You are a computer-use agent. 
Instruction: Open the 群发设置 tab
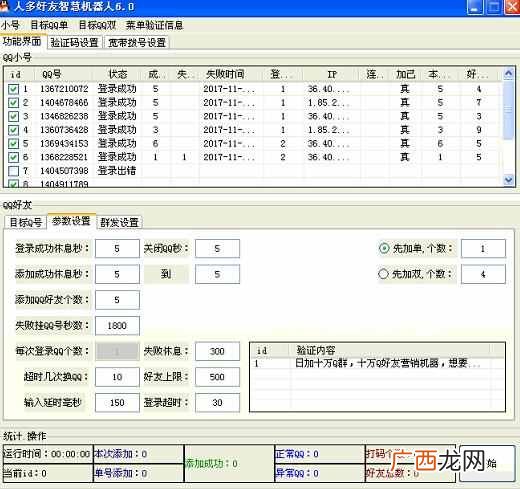[x=120, y=222]
